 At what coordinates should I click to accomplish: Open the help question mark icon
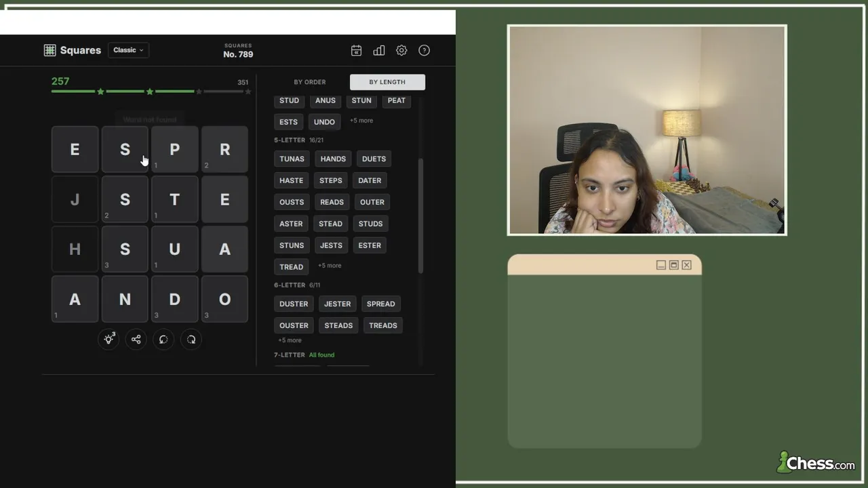tap(425, 50)
